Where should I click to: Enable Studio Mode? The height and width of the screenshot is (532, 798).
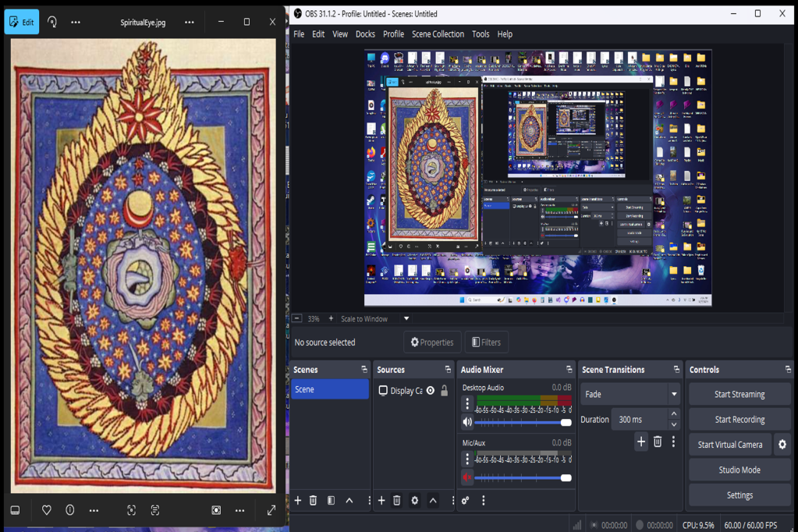[x=739, y=470]
